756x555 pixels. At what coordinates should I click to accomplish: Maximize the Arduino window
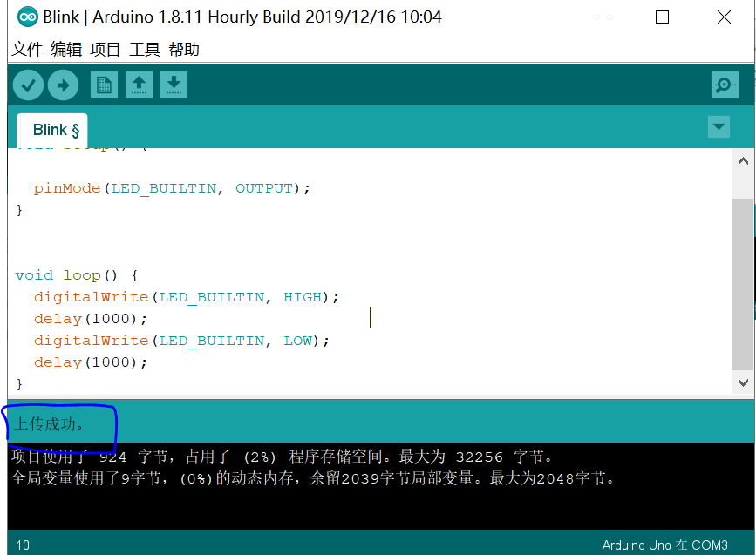[662, 17]
